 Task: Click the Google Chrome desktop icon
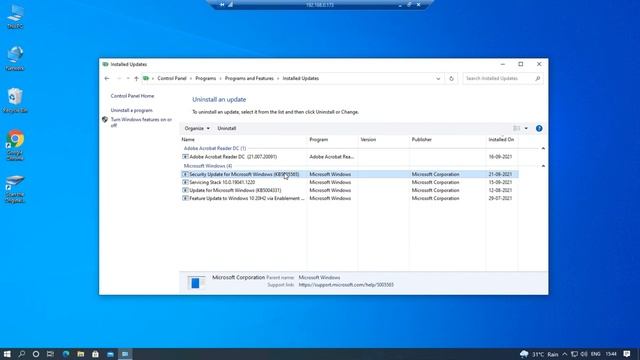pos(15,145)
